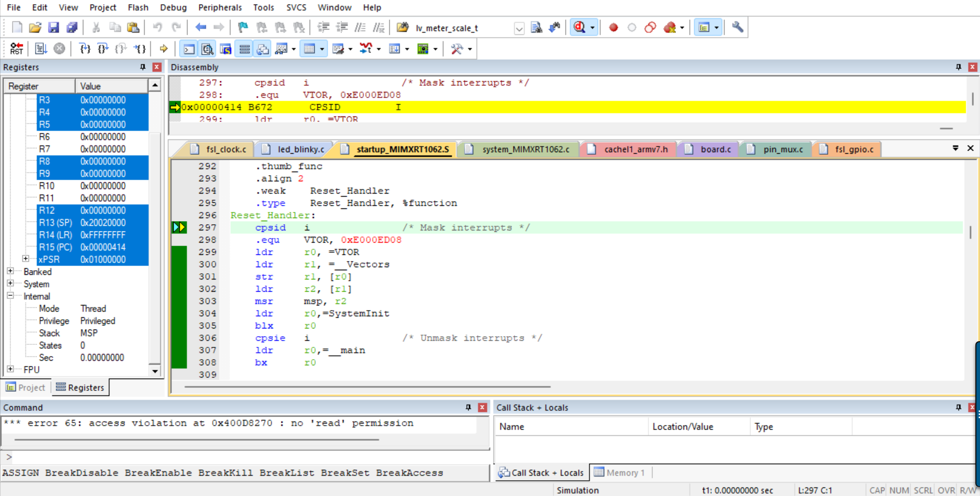
Task: Toggle the Registers Window view button
Action: [244, 49]
